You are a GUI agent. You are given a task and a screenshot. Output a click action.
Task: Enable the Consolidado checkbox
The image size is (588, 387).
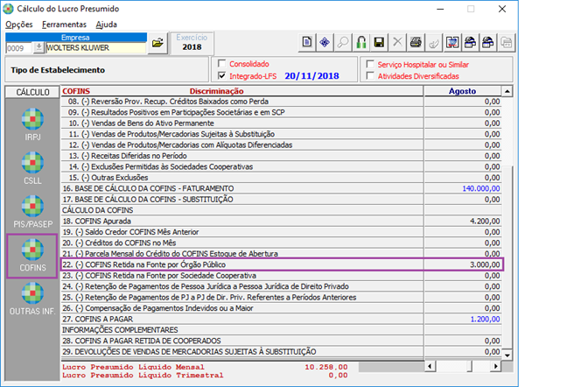pos(222,63)
